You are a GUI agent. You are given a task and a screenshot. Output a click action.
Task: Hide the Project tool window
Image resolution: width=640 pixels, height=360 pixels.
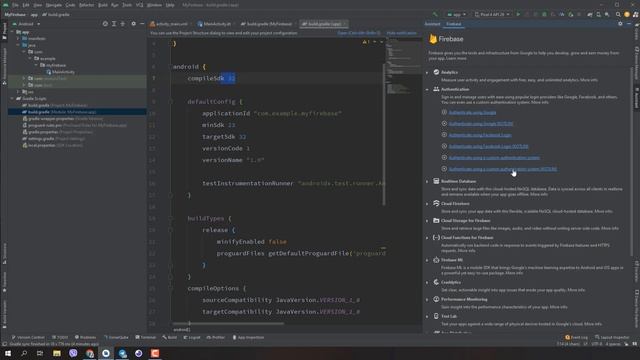(142, 24)
